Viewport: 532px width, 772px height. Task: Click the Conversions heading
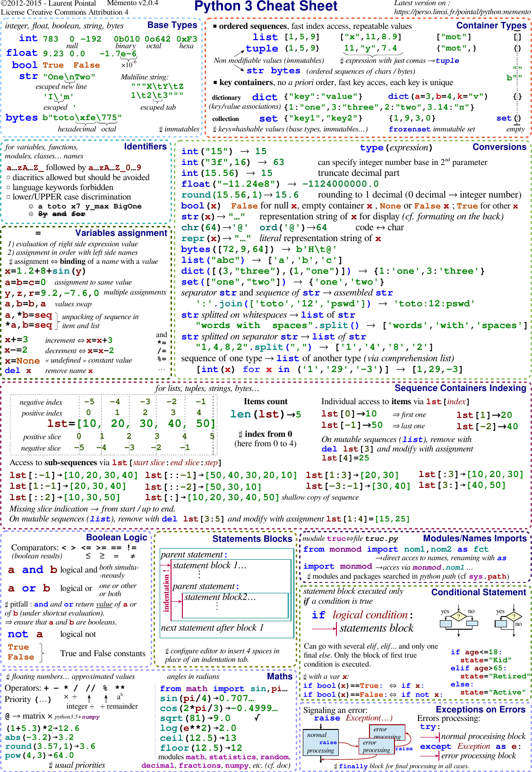(x=499, y=147)
